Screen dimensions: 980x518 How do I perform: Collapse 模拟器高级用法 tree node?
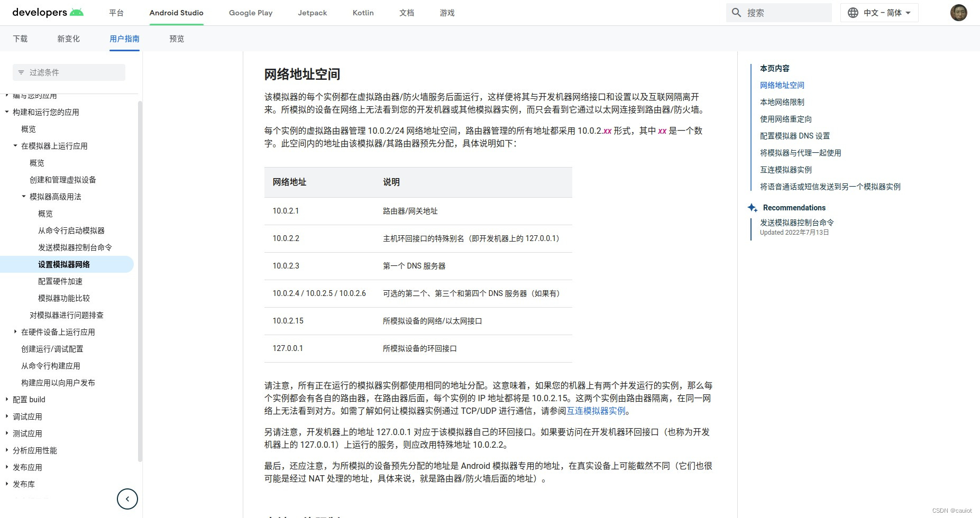click(x=24, y=197)
